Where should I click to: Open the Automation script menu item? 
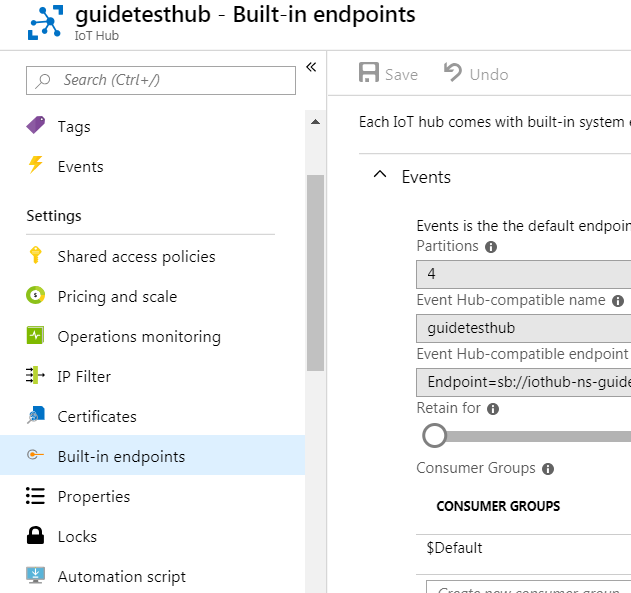click(x=122, y=576)
